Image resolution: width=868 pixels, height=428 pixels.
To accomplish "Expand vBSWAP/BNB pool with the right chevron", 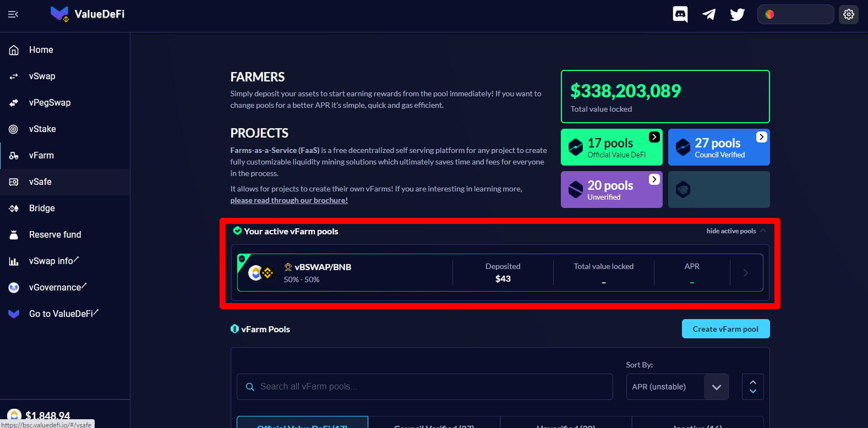I will point(746,273).
